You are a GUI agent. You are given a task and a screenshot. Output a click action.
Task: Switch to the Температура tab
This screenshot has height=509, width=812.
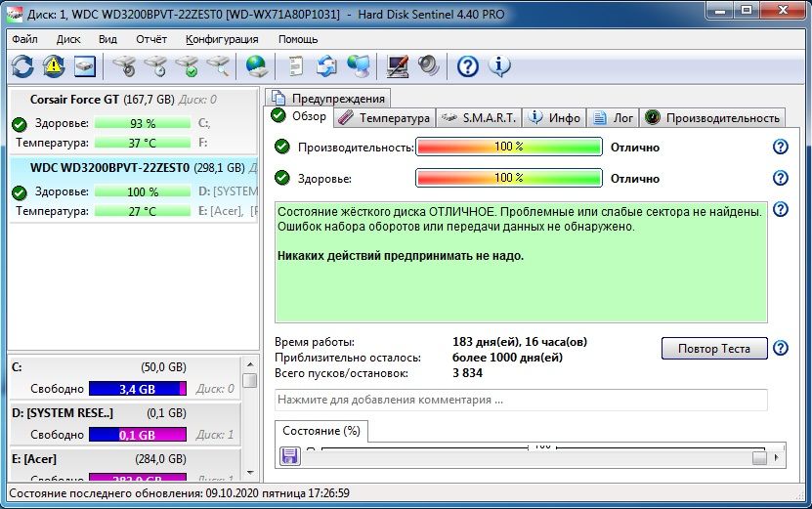384,118
